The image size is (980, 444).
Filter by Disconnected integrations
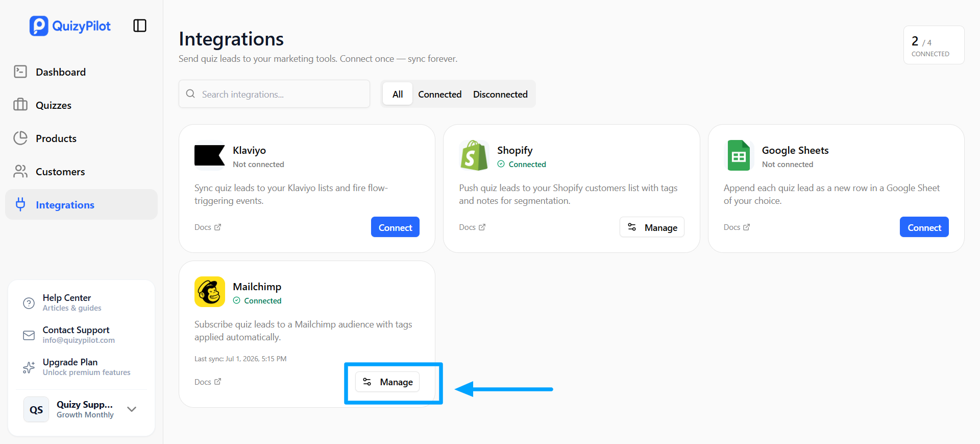[x=500, y=94]
